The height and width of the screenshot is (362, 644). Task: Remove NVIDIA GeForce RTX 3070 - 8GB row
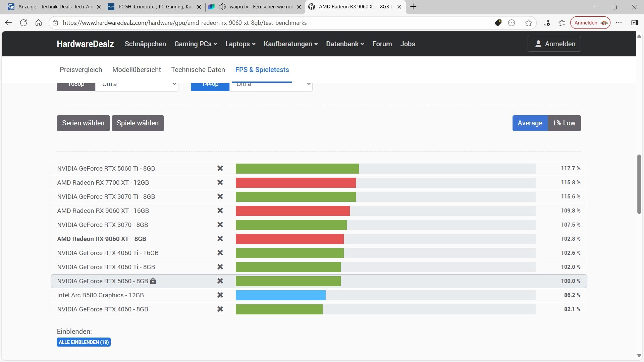pos(220,225)
